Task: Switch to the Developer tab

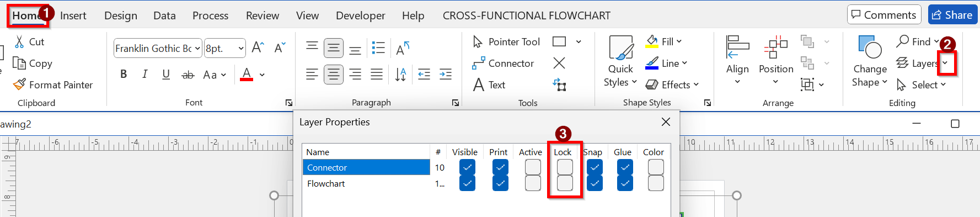Action: [x=361, y=15]
